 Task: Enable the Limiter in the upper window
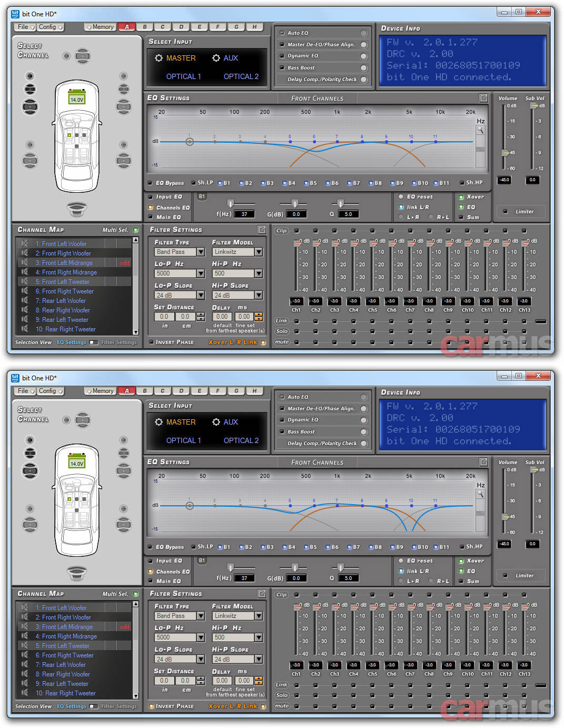click(506, 211)
